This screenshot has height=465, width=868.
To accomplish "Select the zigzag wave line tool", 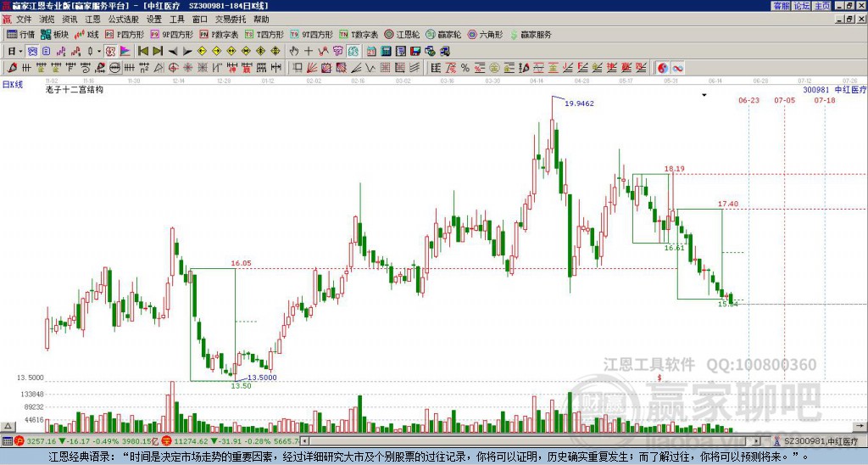I will pyautogui.click(x=370, y=68).
